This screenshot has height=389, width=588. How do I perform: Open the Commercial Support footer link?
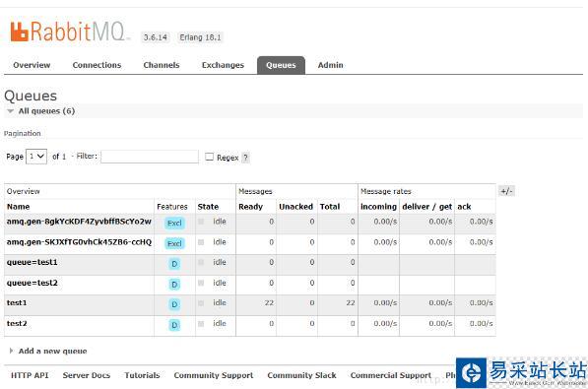(391, 375)
